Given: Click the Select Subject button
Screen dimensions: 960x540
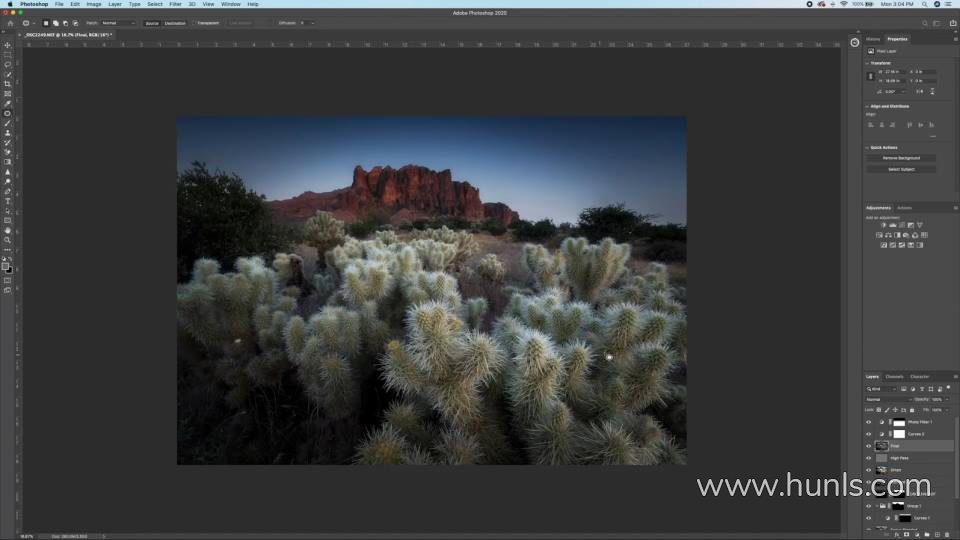Looking at the screenshot, I should click(901, 169).
